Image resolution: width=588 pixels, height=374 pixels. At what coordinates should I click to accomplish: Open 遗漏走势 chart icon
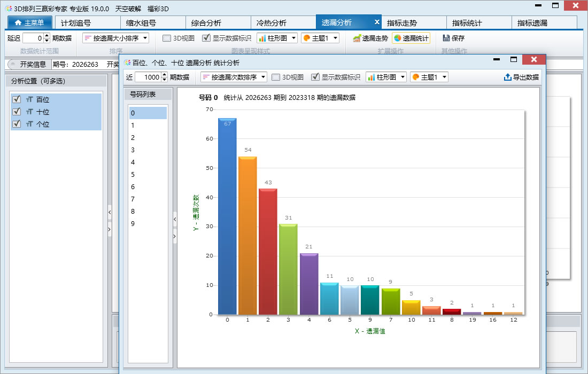pos(357,38)
